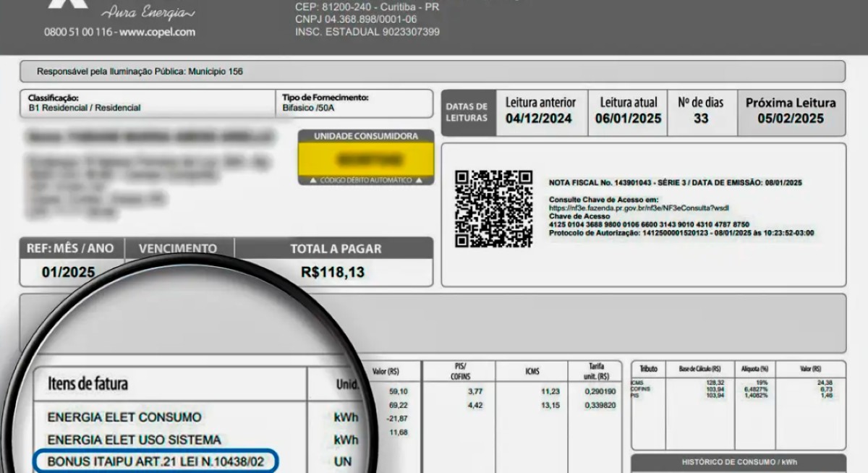This screenshot has height=473, width=868.
Task: Click the 'Bifásico /50A' supply type value
Action: [308, 108]
